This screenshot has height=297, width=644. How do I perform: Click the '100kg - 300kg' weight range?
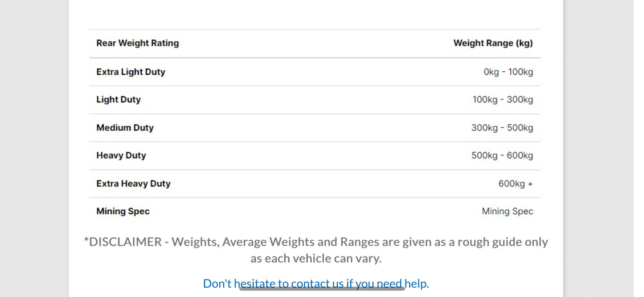[x=502, y=100]
